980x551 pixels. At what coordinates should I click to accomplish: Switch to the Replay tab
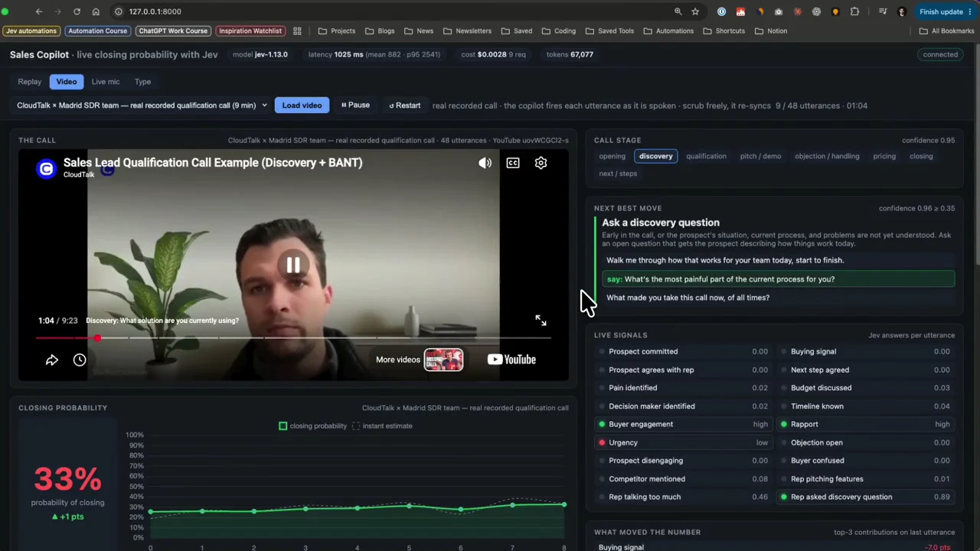coord(30,82)
